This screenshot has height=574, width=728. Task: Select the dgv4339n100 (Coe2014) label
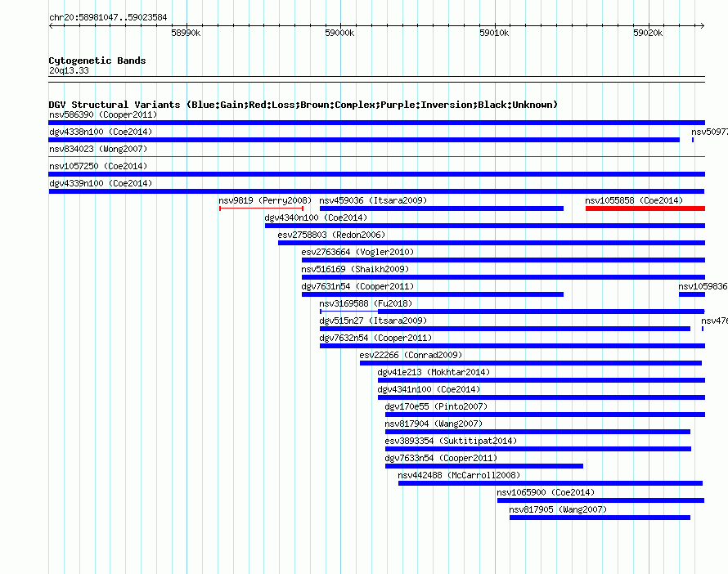101,183
